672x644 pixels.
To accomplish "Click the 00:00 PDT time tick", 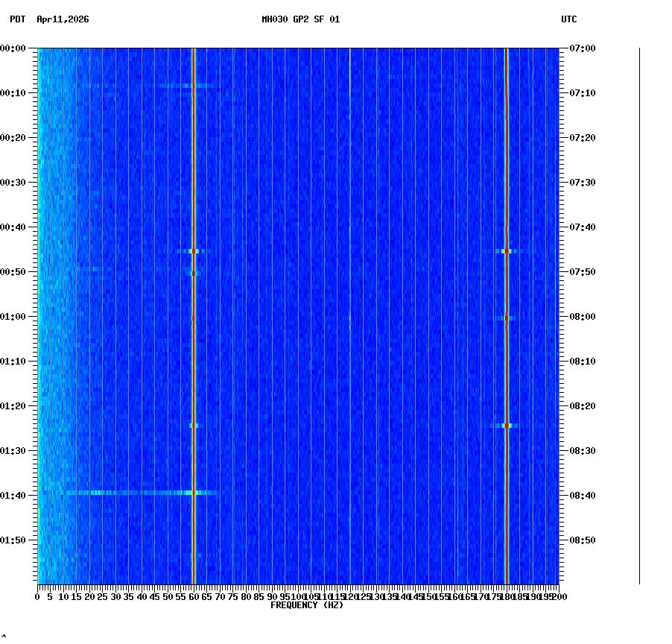I will click(x=15, y=48).
